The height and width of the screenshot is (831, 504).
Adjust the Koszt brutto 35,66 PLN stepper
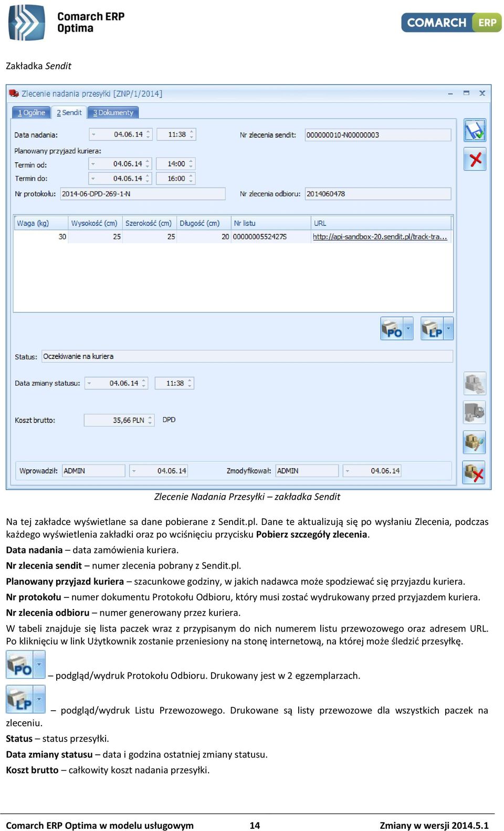coord(150,420)
